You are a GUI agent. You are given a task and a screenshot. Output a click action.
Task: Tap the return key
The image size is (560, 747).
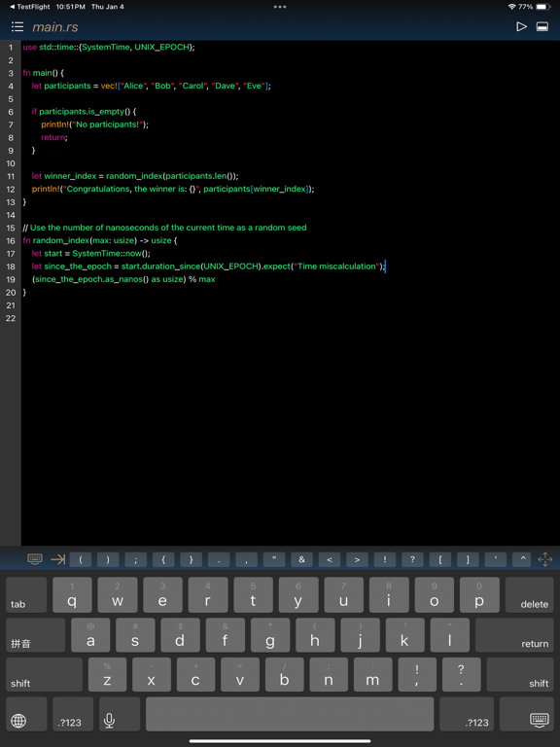tap(514, 635)
